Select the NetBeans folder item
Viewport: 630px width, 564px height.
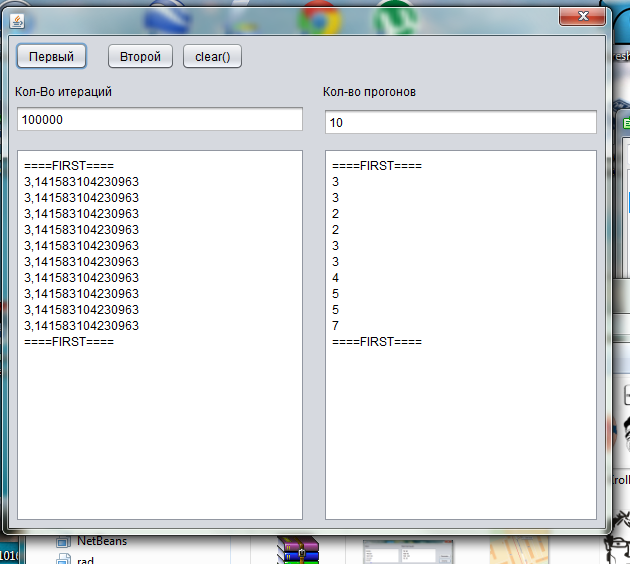click(101, 541)
